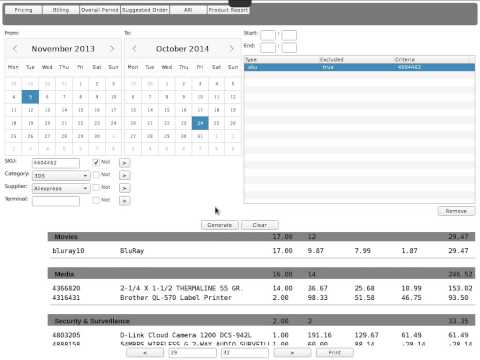
Task: Click the End hour input box
Action: tap(268, 47)
